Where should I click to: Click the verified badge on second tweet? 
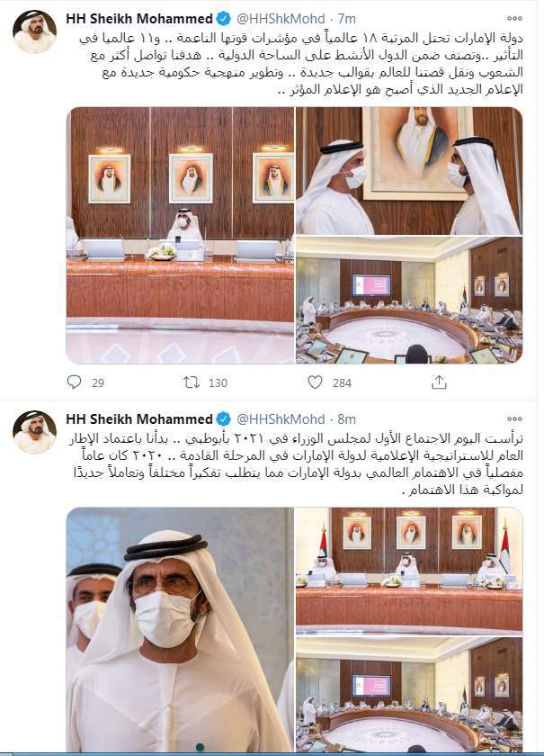(x=223, y=419)
